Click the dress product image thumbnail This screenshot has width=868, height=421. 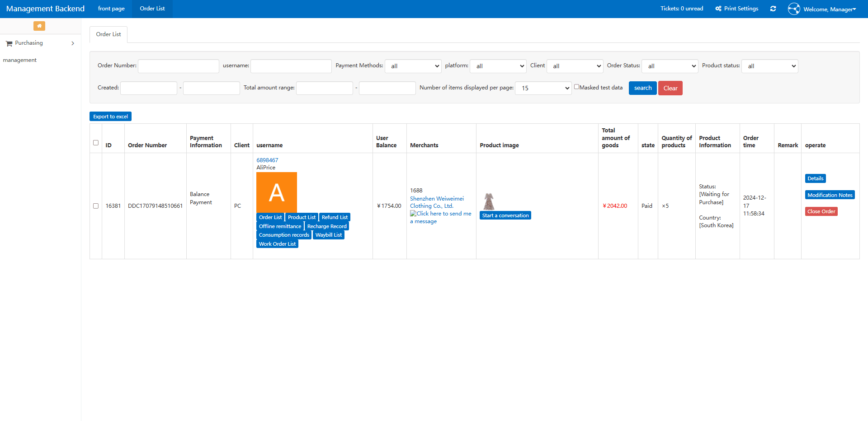click(489, 201)
